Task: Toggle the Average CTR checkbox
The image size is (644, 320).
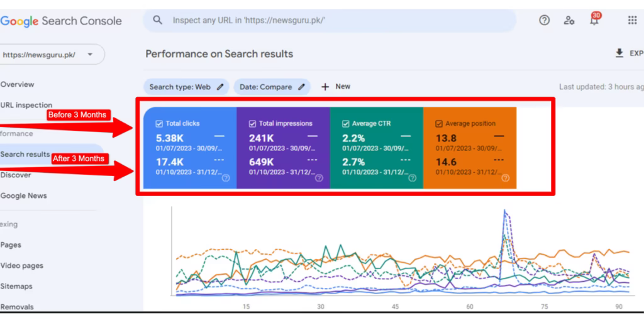Action: click(x=346, y=123)
